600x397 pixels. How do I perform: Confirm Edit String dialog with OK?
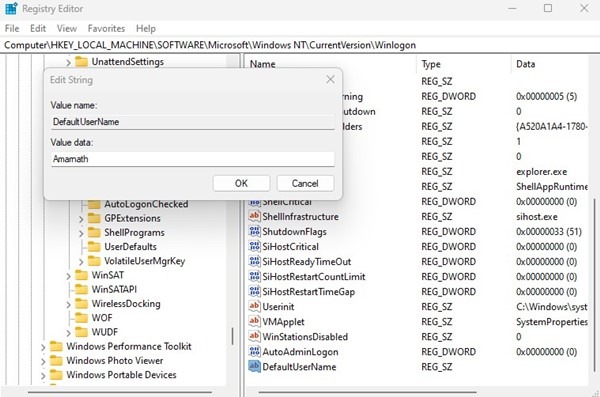coord(241,183)
